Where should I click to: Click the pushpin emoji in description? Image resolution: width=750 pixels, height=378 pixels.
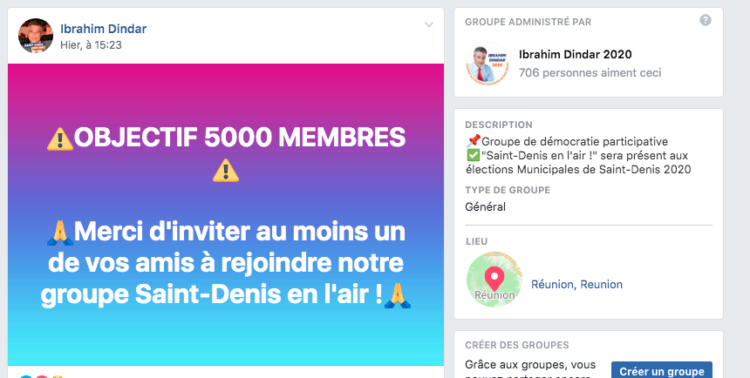pyautogui.click(x=473, y=142)
